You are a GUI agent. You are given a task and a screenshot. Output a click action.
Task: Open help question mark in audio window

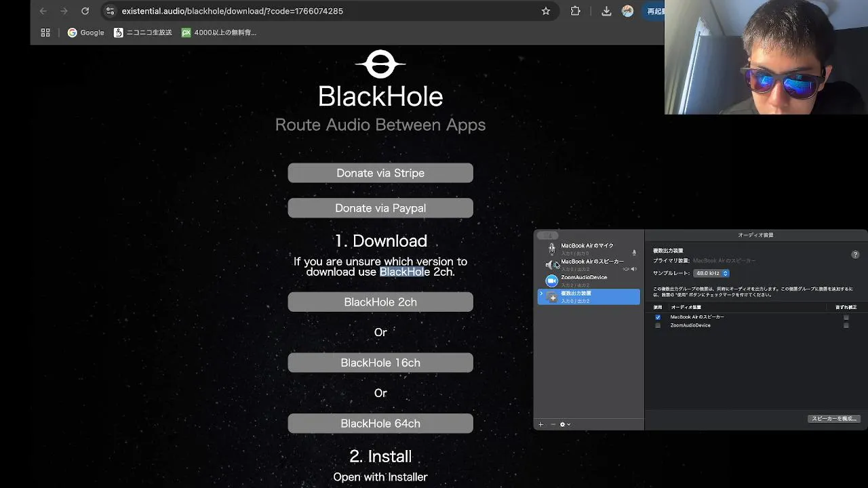[855, 255]
